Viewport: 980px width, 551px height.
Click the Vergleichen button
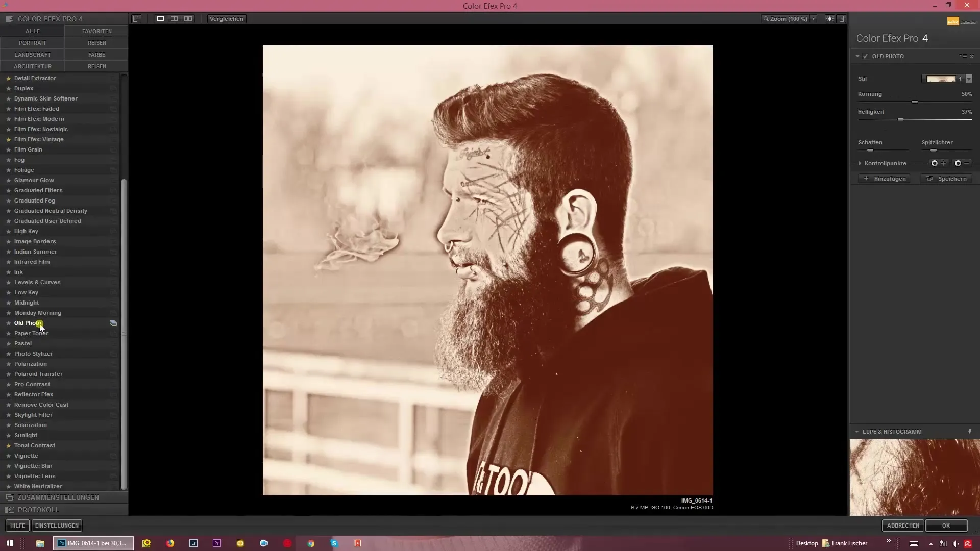227,19
